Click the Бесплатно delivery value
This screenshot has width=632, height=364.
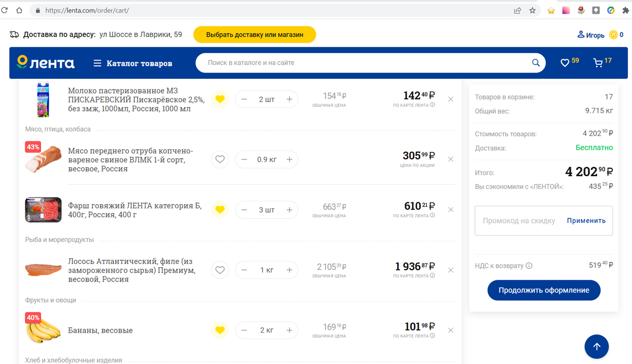tap(594, 148)
